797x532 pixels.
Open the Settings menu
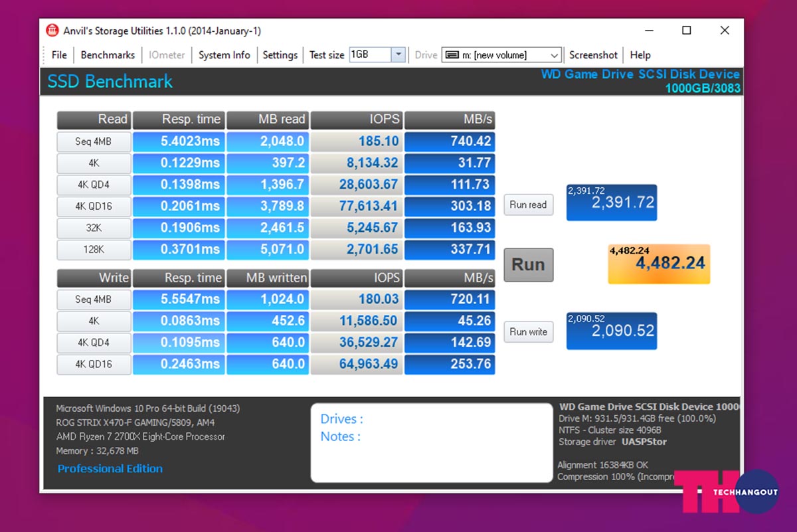coord(280,55)
